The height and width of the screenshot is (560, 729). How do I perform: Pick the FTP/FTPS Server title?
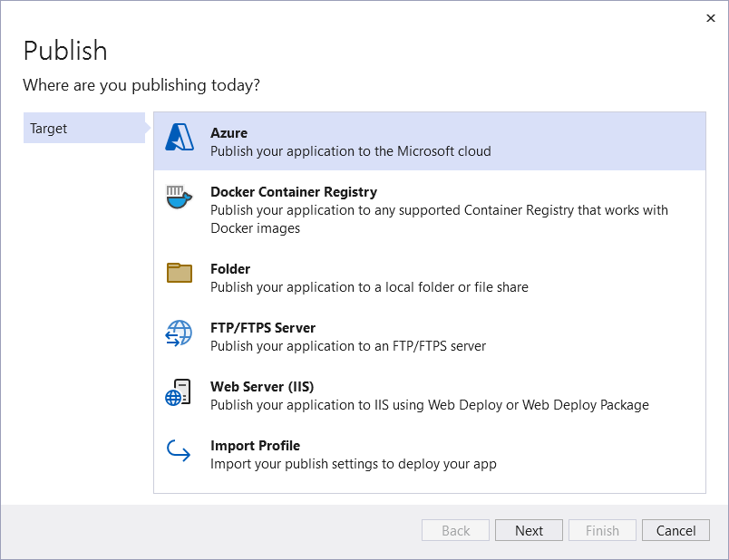pyautogui.click(x=263, y=328)
